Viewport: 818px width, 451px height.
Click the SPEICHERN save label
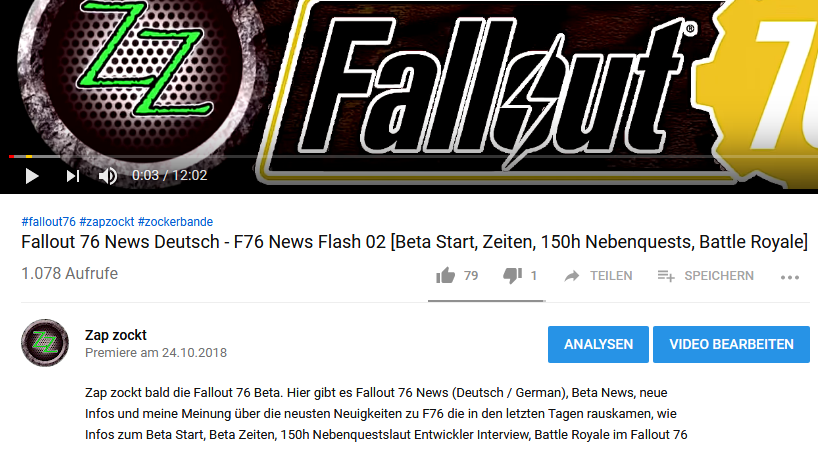pos(719,276)
